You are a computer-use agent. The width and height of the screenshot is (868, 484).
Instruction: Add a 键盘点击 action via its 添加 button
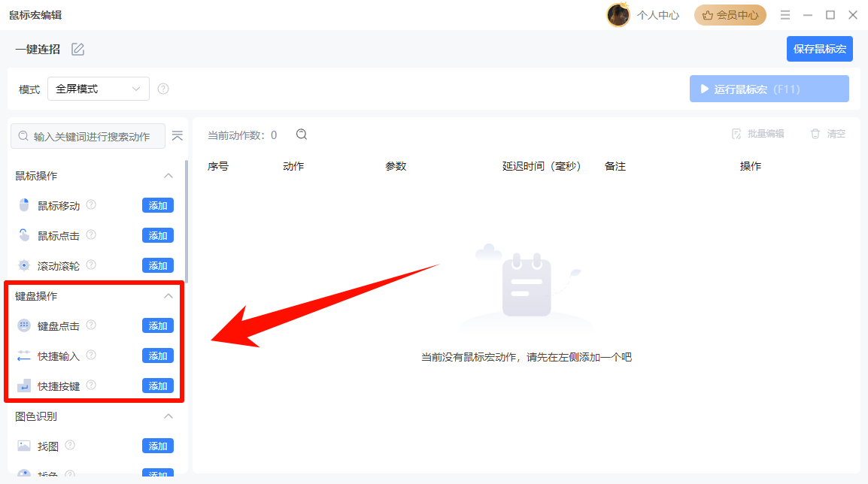[x=157, y=325]
